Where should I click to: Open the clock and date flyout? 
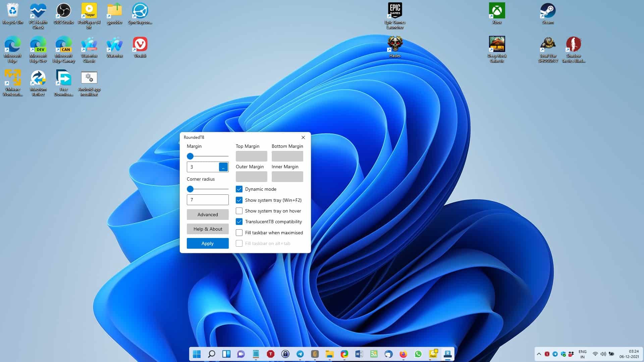(629, 354)
